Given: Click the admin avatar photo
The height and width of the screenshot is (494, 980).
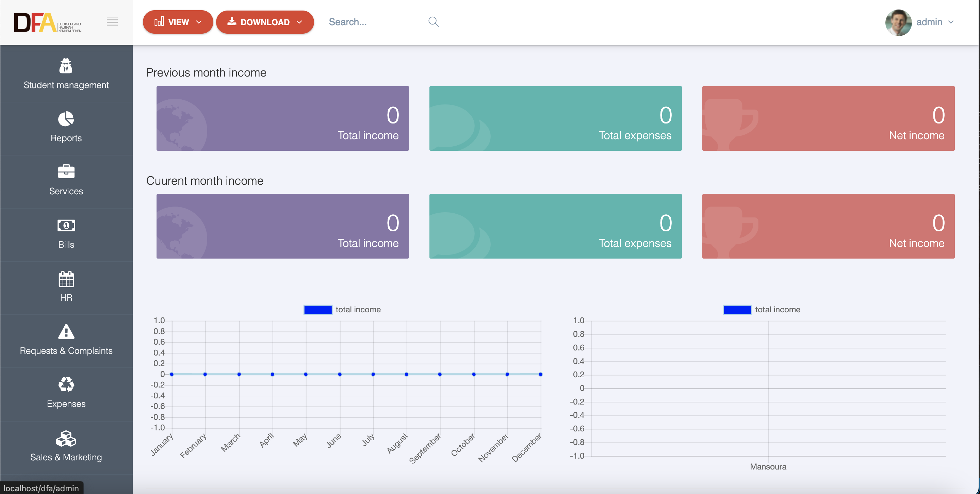Looking at the screenshot, I should (x=898, y=22).
